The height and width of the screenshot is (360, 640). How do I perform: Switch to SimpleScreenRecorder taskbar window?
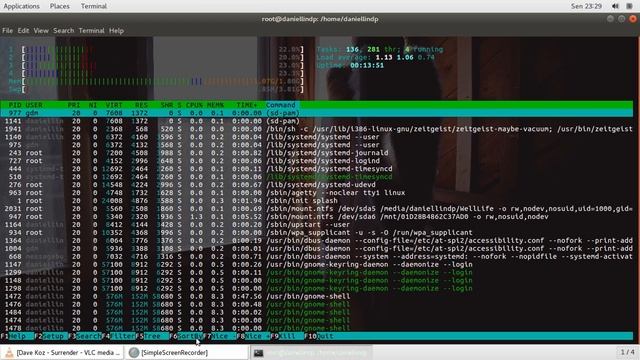186,353
